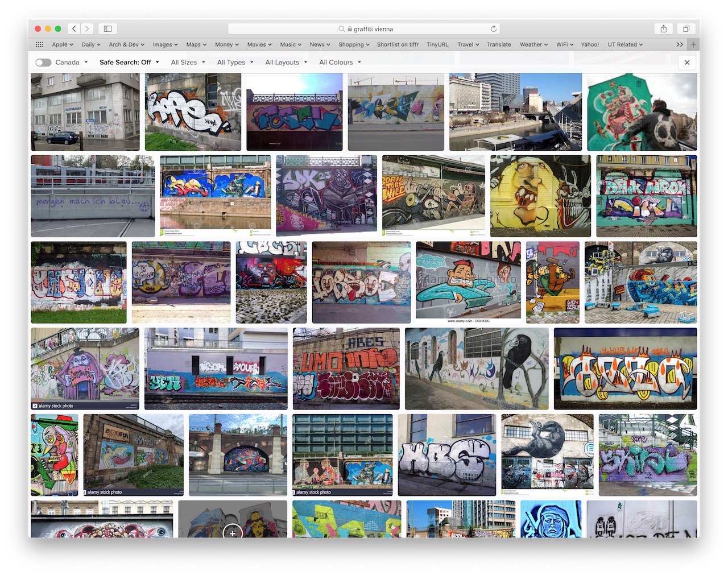Show hidden bookmarks overflow chevrons
Image resolution: width=728 pixels, height=575 pixels.
click(x=679, y=44)
